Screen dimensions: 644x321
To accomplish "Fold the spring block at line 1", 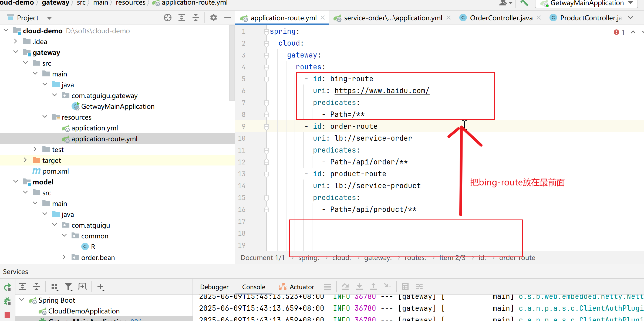I will [x=266, y=32].
